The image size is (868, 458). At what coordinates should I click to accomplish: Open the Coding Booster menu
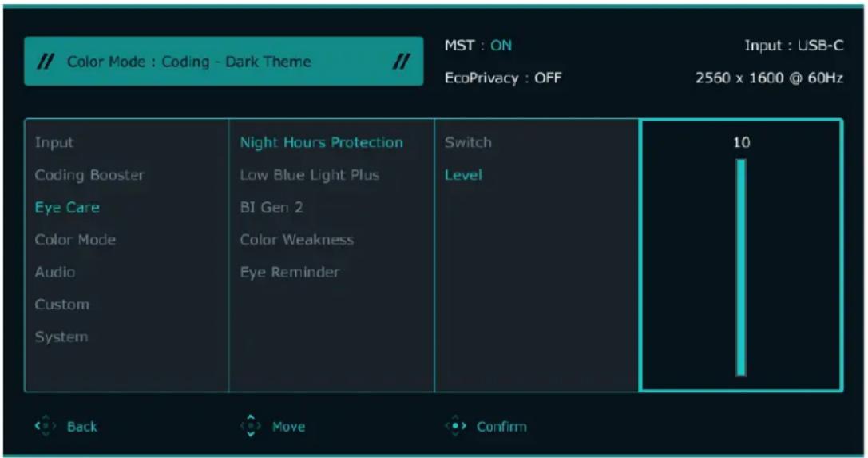[x=89, y=175]
